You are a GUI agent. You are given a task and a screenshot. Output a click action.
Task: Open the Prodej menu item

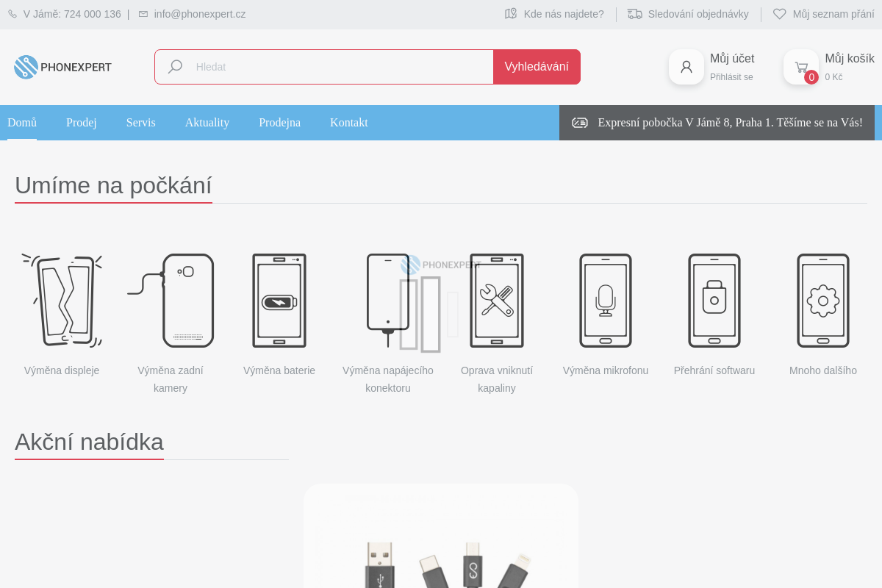pos(82,123)
